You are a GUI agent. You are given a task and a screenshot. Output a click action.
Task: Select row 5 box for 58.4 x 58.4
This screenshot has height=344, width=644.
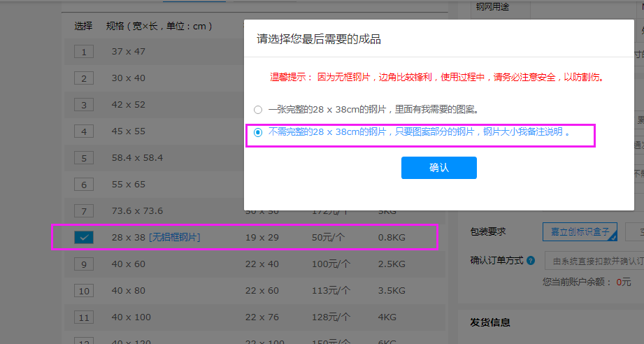click(84, 158)
